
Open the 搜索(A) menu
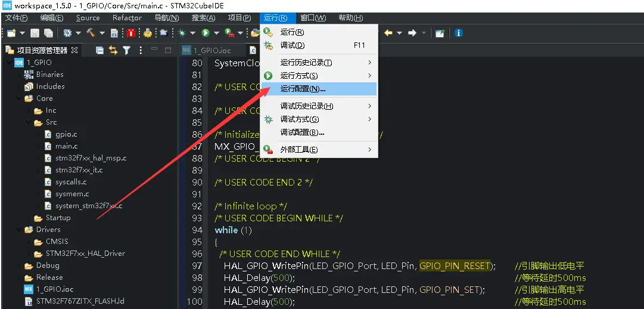point(203,18)
